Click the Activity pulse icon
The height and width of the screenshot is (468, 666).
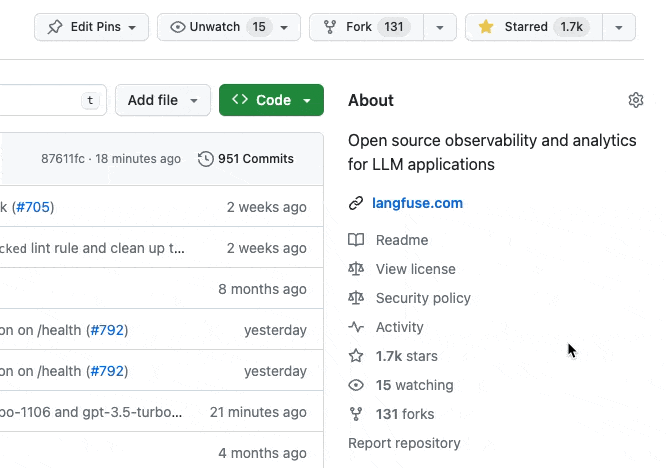pos(355,327)
